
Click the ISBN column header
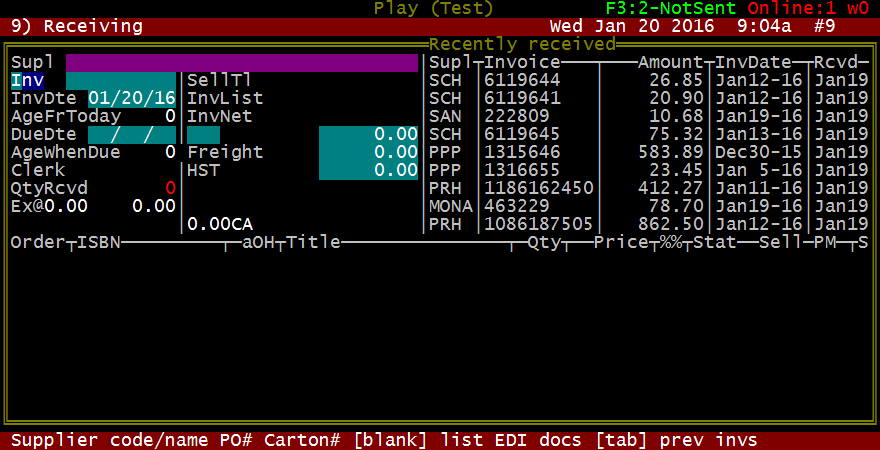99,242
